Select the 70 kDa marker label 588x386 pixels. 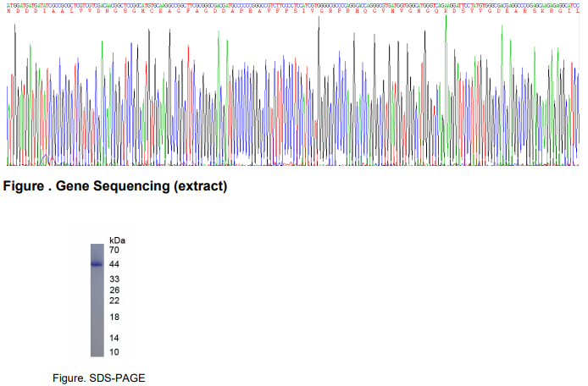114,251
